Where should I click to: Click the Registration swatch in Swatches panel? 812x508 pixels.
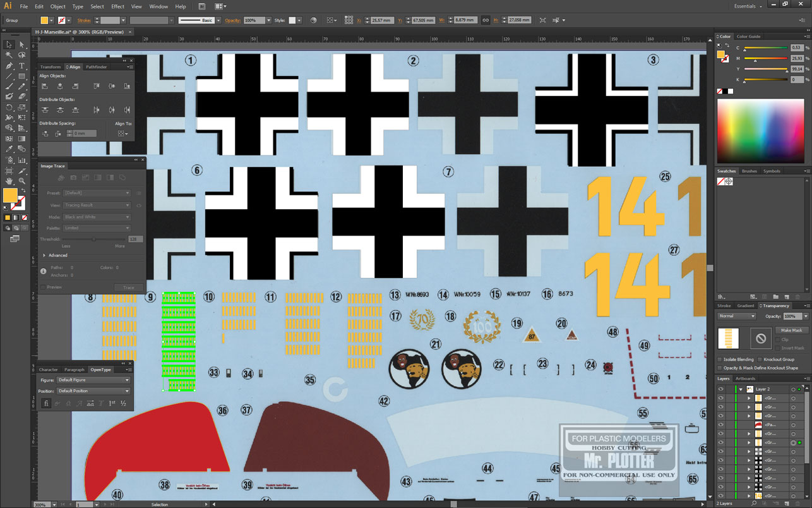tap(729, 181)
